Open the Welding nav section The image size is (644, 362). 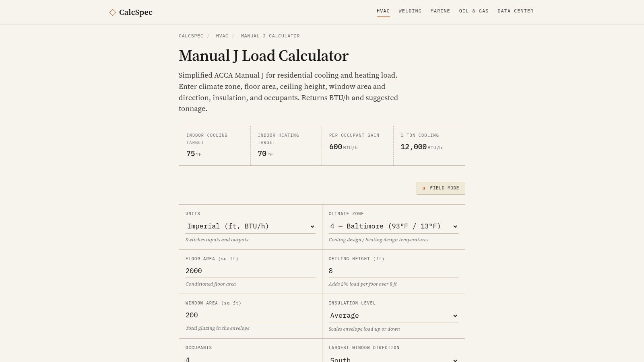tap(410, 11)
